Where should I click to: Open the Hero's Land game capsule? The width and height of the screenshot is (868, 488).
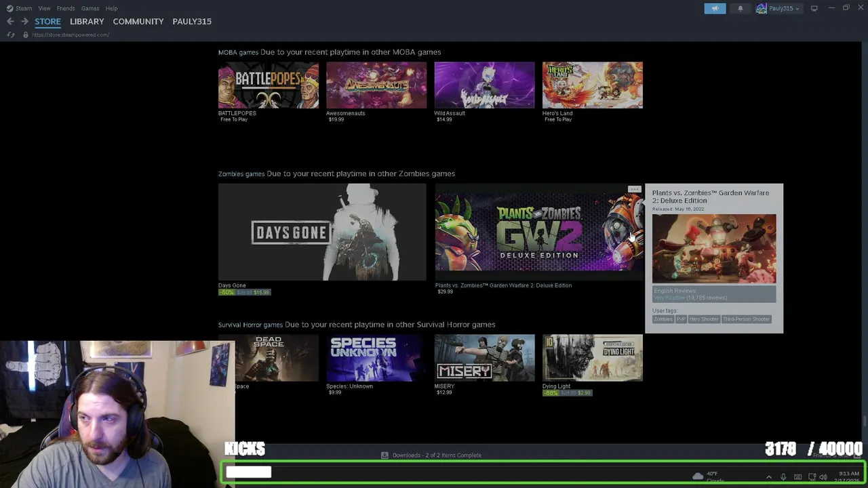[593, 85]
